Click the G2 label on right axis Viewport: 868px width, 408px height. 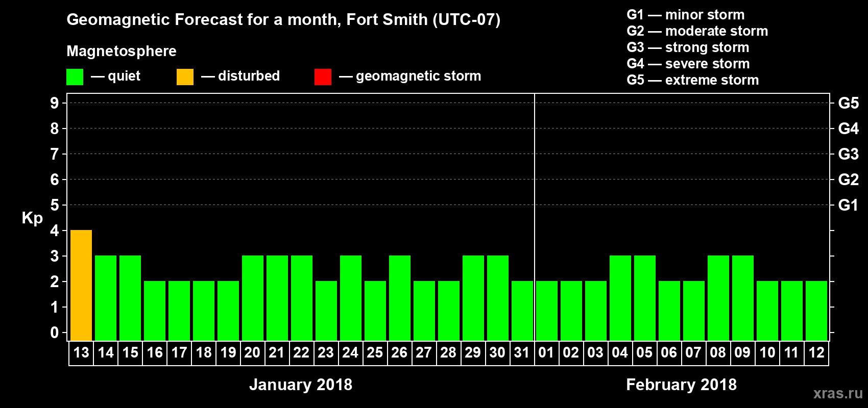click(848, 180)
